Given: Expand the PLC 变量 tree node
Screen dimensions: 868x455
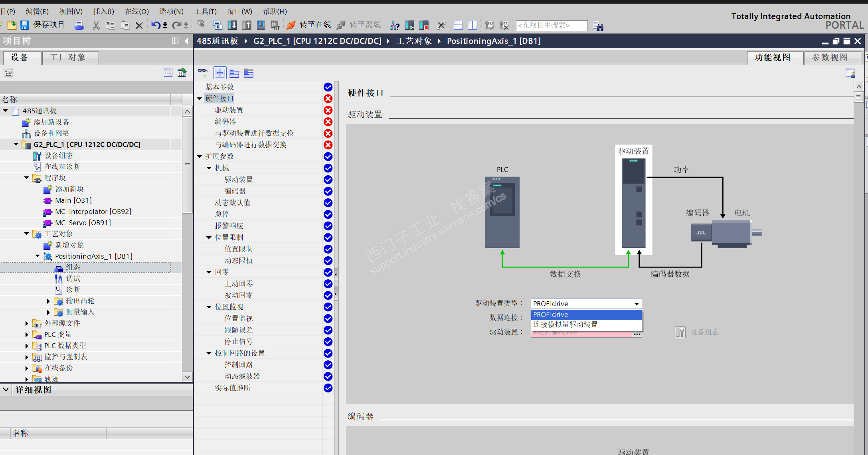Looking at the screenshot, I should pyautogui.click(x=27, y=334).
